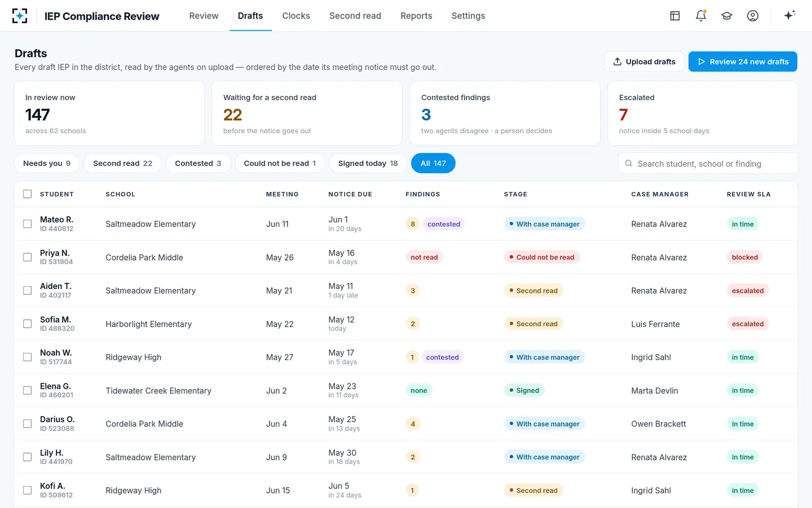Click the Review SLA column header
812x508 pixels.
click(748, 194)
